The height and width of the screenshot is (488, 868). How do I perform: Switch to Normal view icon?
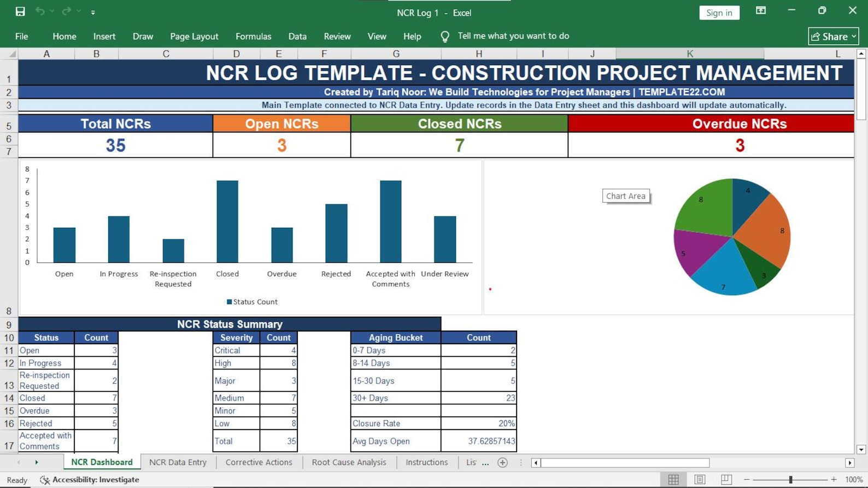click(673, 480)
